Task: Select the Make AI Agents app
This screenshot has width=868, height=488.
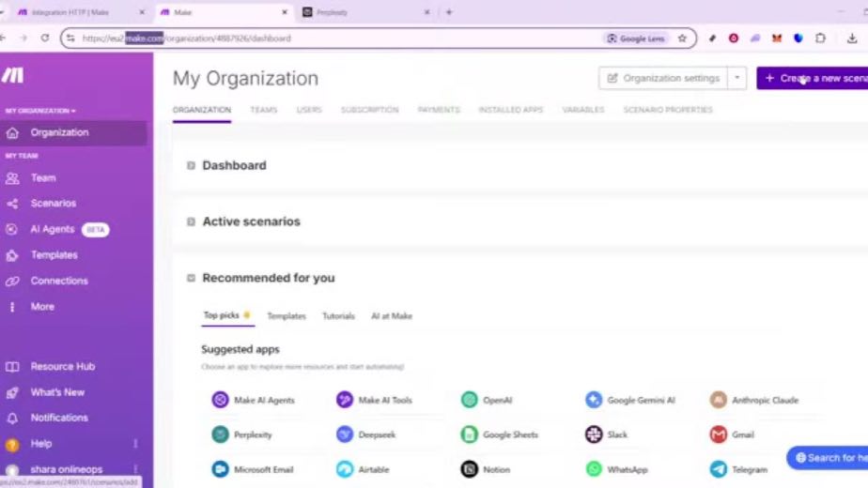Action: pos(254,400)
